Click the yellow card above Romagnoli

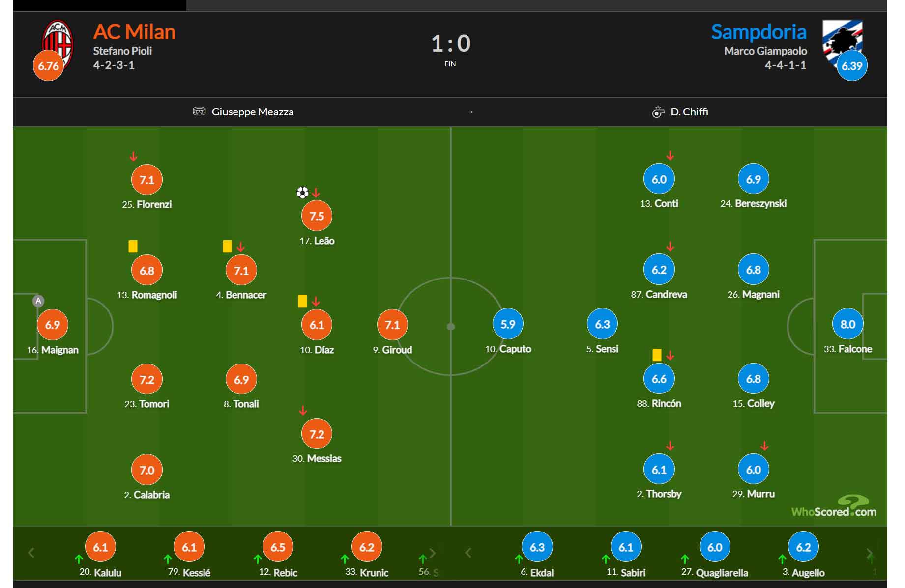[133, 246]
